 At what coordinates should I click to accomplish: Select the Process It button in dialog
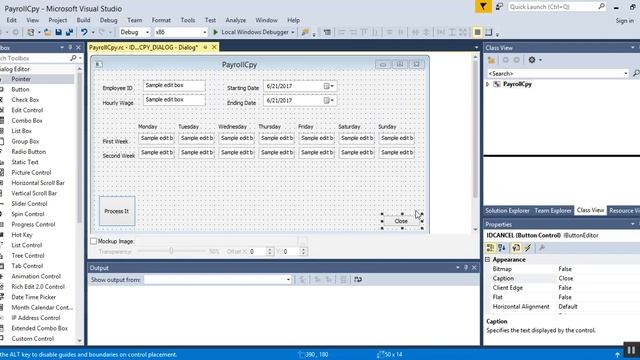(x=117, y=211)
